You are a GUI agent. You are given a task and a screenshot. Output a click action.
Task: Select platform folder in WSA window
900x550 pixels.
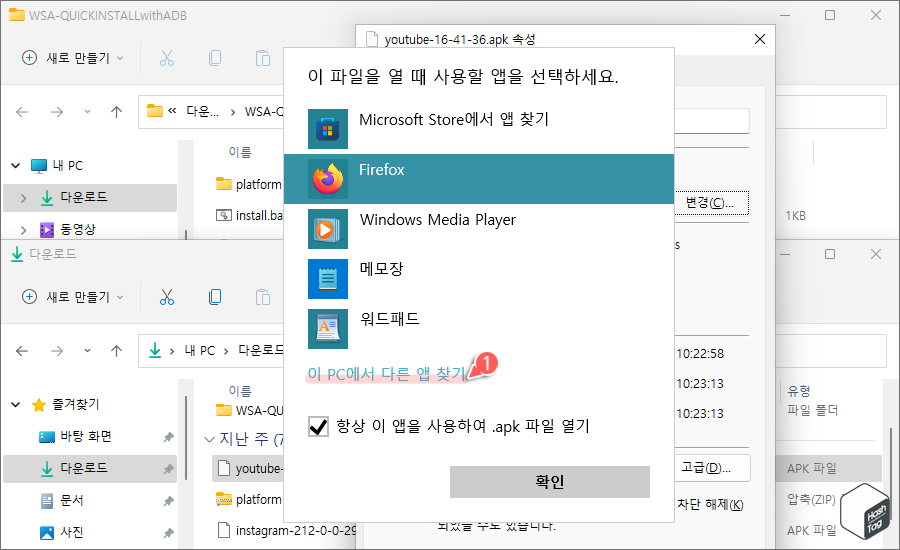(x=249, y=184)
